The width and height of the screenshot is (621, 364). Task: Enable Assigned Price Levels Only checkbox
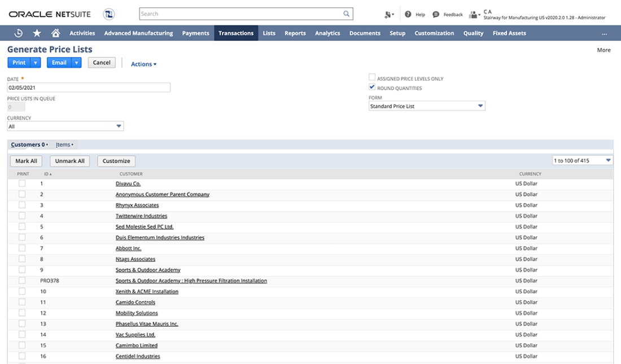372,77
